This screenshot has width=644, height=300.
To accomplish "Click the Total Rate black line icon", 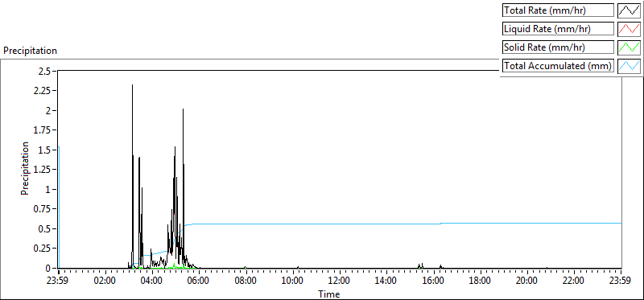I will (629, 10).
